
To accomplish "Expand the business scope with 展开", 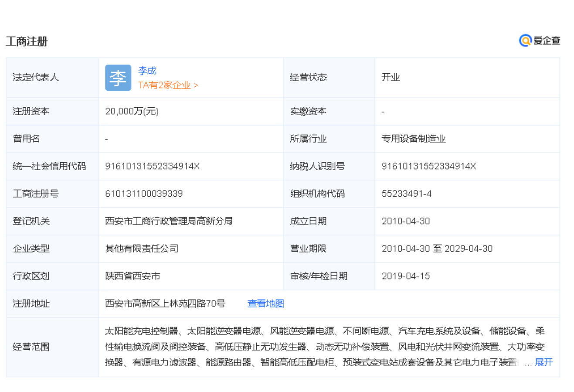I will tap(543, 362).
